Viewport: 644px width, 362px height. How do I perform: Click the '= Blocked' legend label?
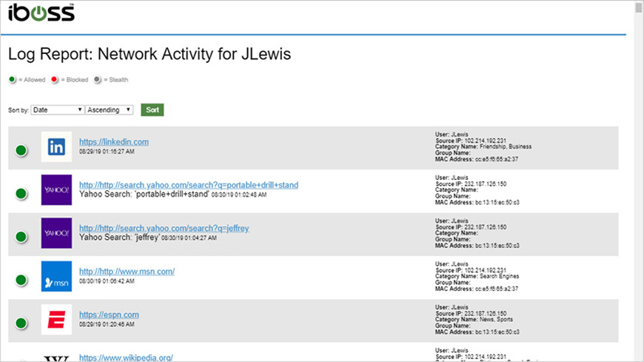(74, 80)
